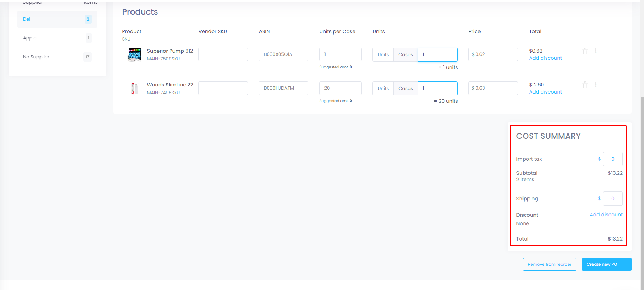Add discount to Woods SlimLine 22 line
Screen dimensions: 644x290
click(x=546, y=92)
